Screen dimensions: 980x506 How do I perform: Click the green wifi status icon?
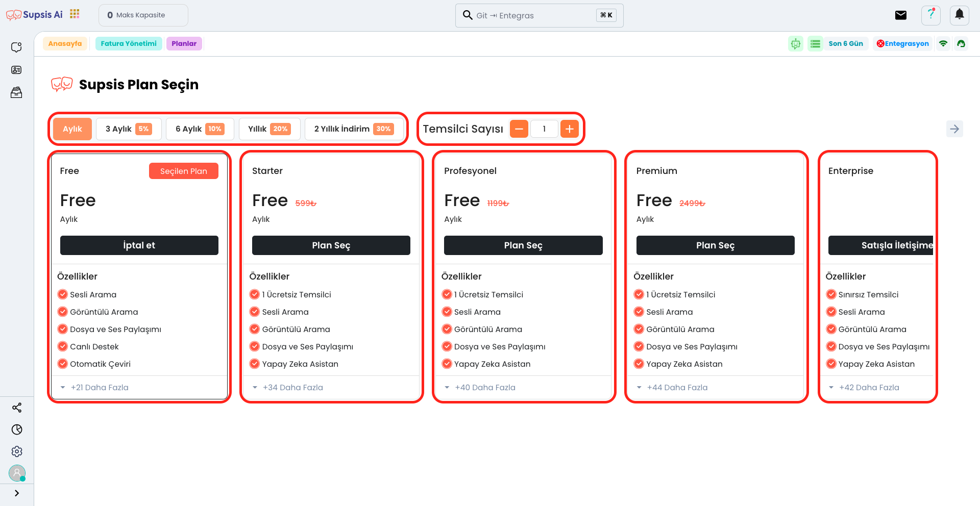click(943, 43)
